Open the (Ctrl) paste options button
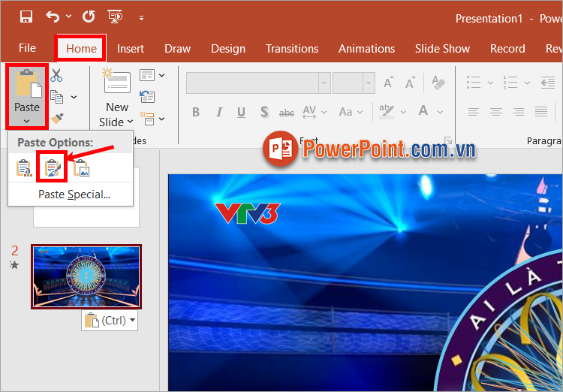Image resolution: width=563 pixels, height=392 pixels. 110,320
